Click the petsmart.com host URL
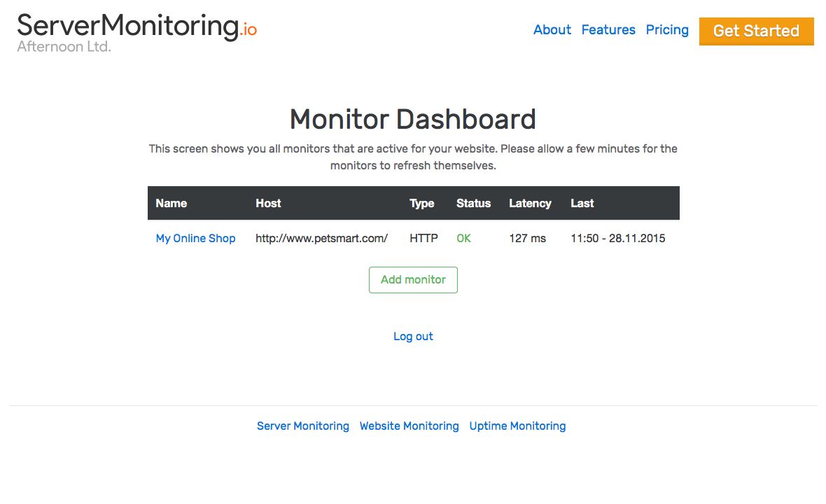 (x=322, y=238)
